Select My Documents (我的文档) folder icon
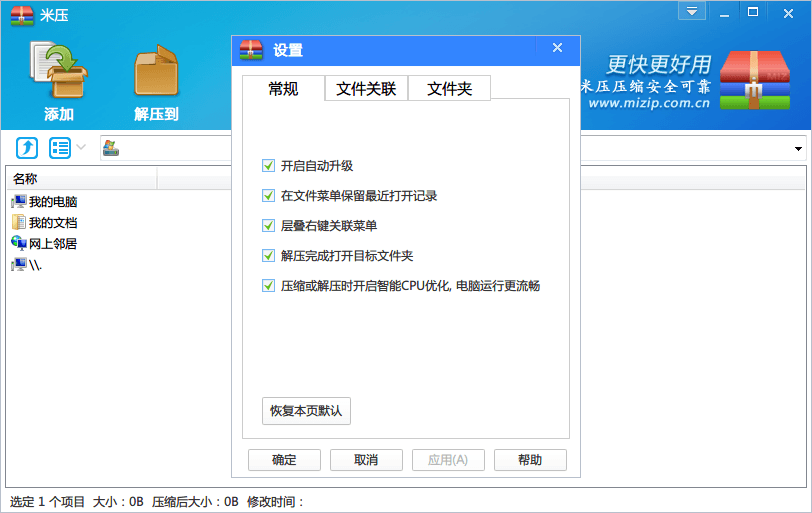Viewport: 812px width, 513px height. pyautogui.click(x=19, y=223)
